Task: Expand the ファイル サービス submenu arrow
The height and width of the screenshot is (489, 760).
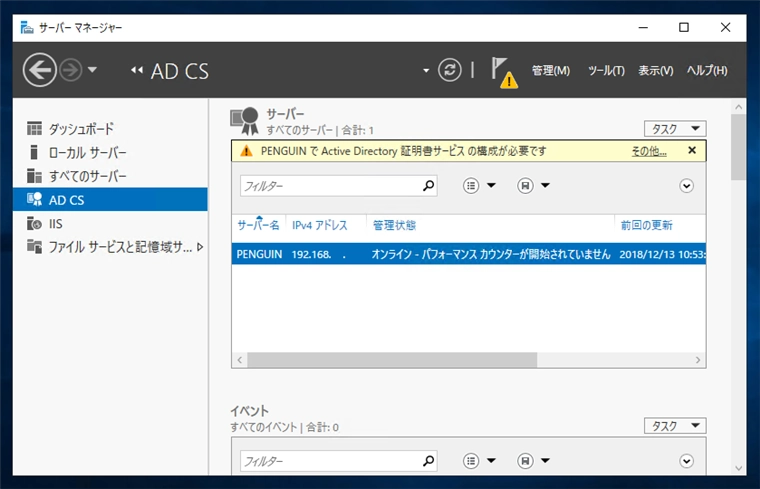Action: click(200, 247)
